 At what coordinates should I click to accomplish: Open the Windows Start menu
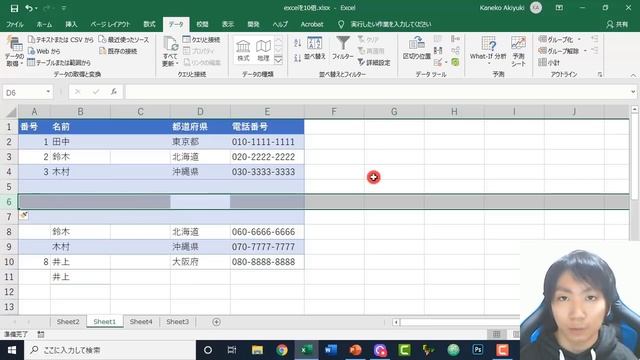[12, 350]
